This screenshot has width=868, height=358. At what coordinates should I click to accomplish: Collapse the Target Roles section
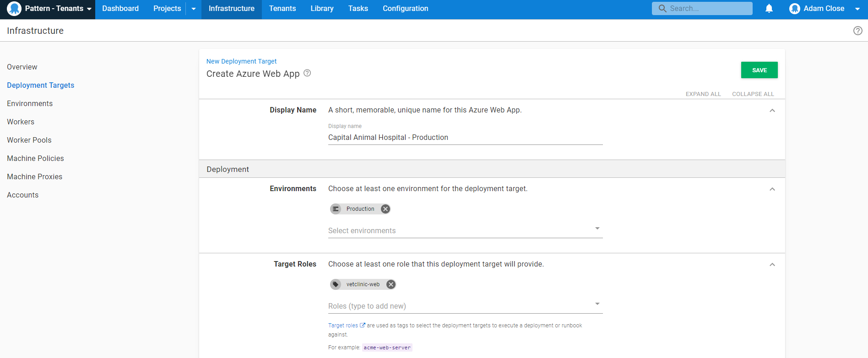772,265
